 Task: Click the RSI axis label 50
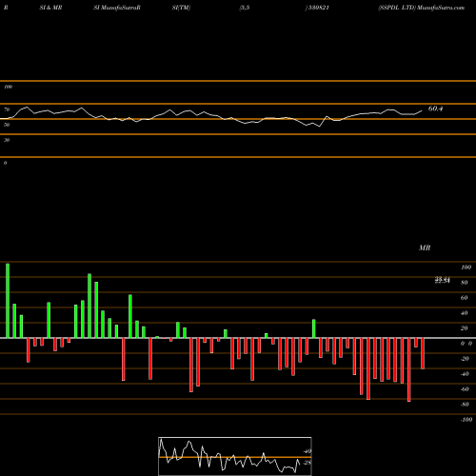(7, 125)
